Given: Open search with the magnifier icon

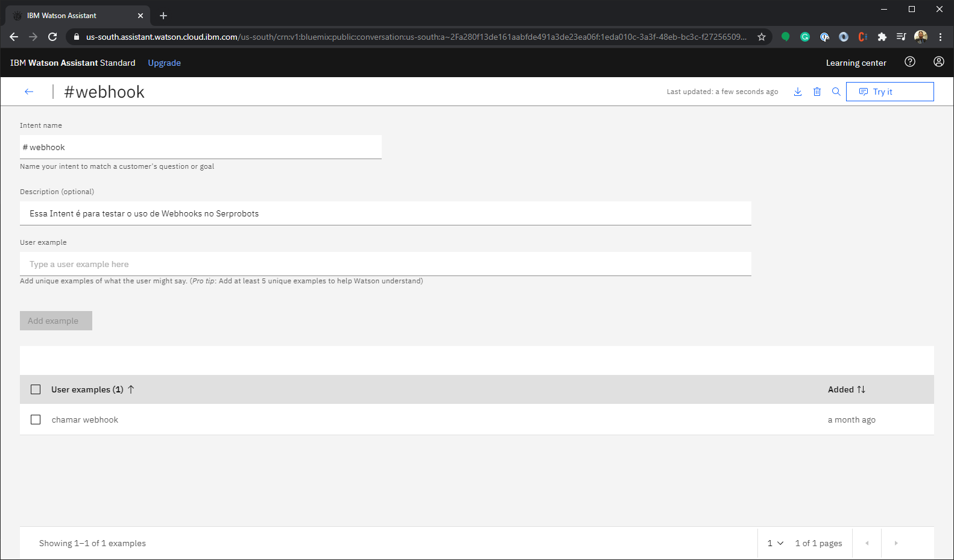Looking at the screenshot, I should tap(836, 92).
